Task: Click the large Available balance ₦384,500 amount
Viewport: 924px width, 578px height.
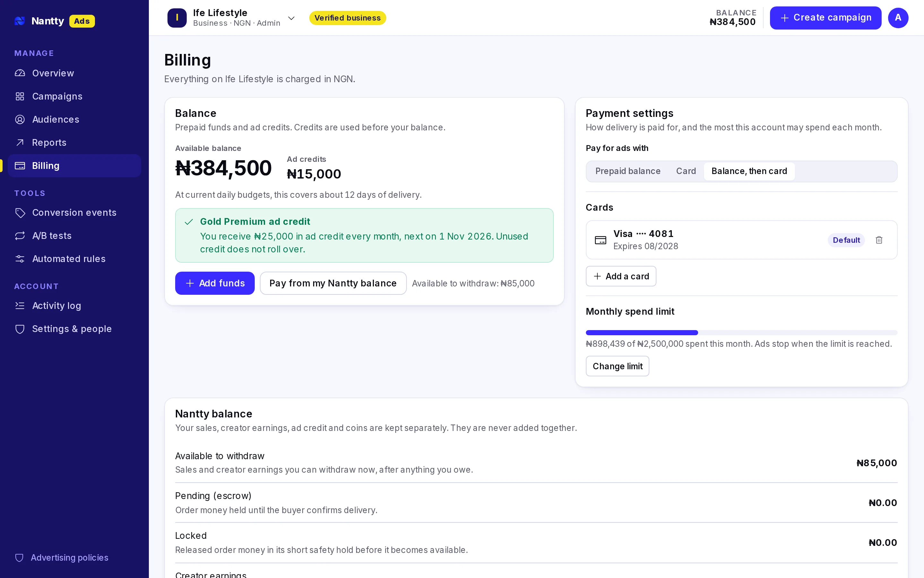Action: pyautogui.click(x=223, y=168)
